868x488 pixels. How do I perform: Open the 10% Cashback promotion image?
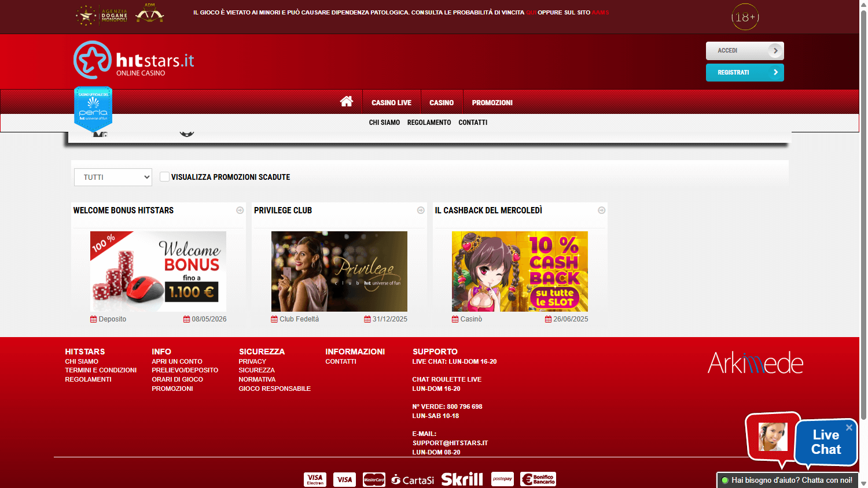coord(520,271)
